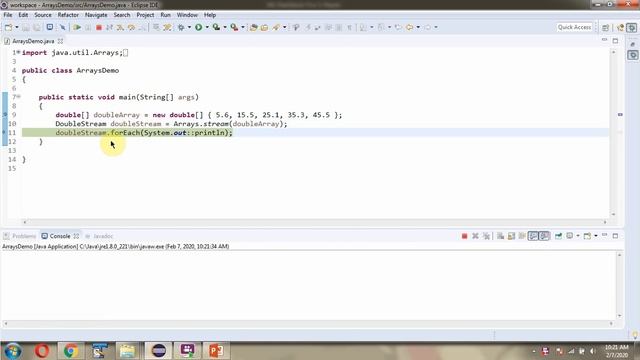
Task: Open File Explorer folder from taskbar
Action: point(127,351)
